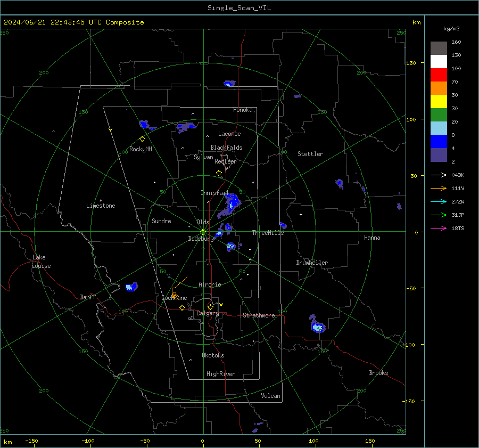Screen dimensions: 479x448
Task: Click the Calgary city label
Action: 208,313
